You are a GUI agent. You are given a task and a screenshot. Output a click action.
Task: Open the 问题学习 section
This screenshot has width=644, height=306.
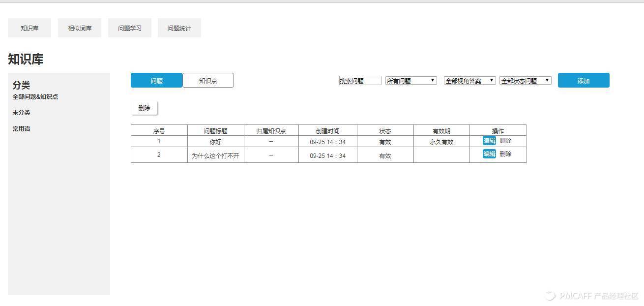(x=129, y=28)
